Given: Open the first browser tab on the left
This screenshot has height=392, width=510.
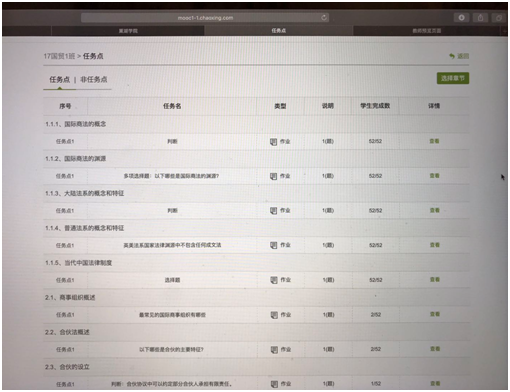Looking at the screenshot, I should [x=128, y=31].
